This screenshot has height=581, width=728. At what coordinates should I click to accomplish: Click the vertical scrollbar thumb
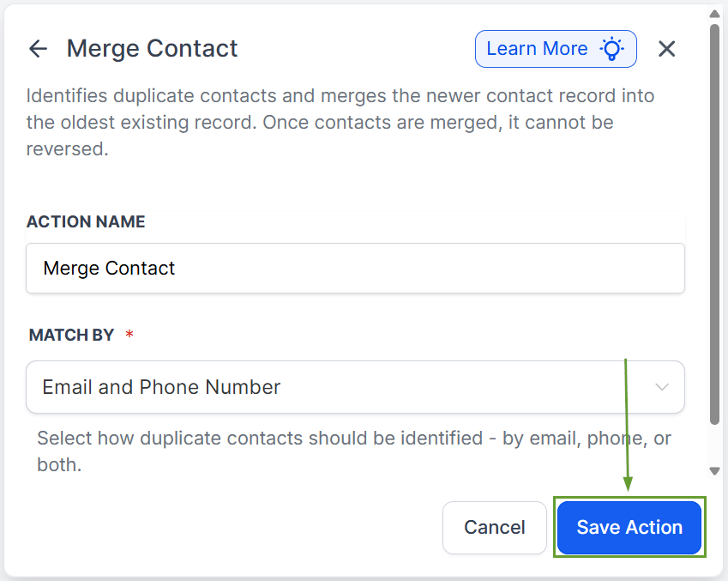click(714, 223)
